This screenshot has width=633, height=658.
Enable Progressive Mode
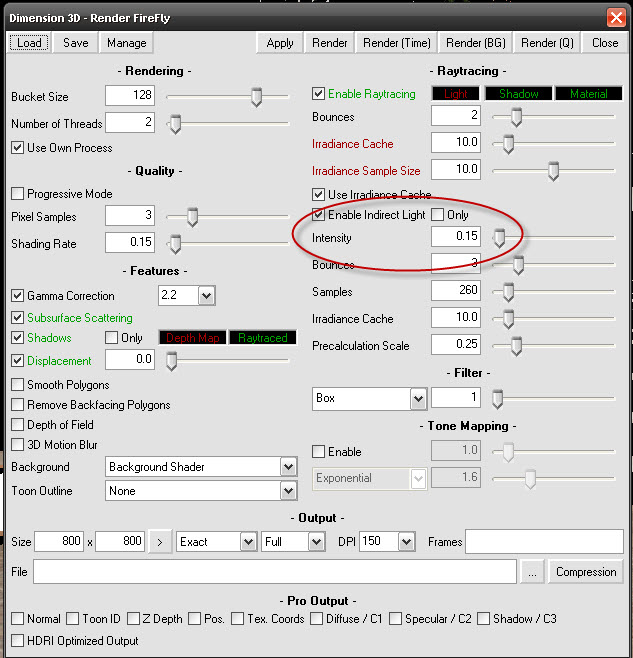[x=17, y=193]
